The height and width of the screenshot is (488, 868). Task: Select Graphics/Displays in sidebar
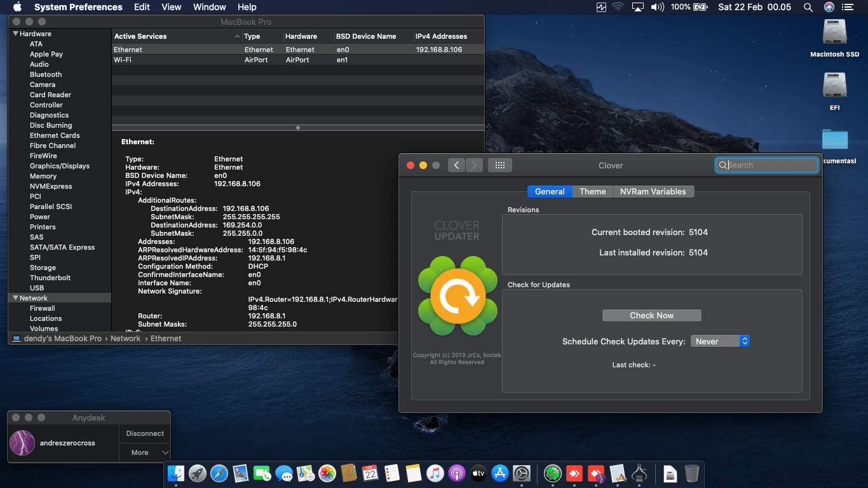pyautogui.click(x=60, y=166)
